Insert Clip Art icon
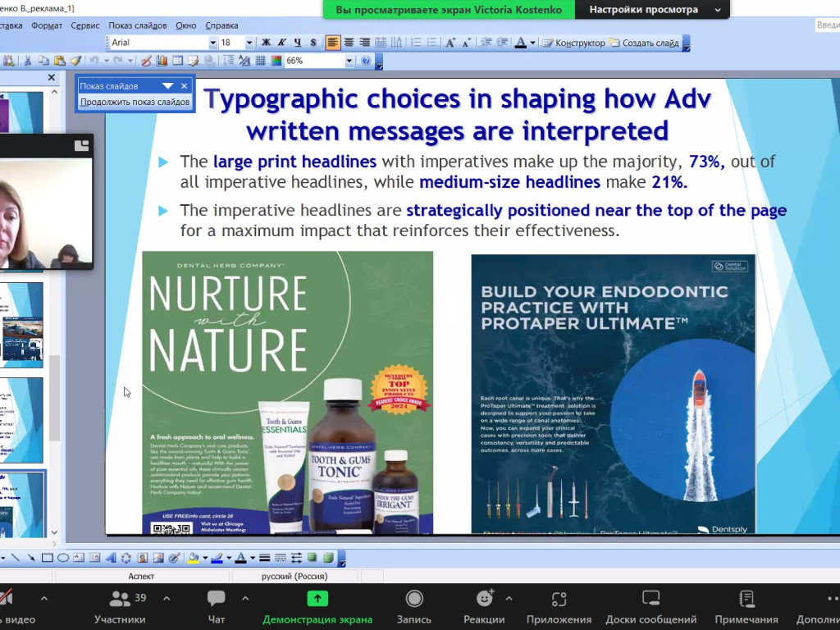The width and height of the screenshot is (840, 630). [143, 558]
